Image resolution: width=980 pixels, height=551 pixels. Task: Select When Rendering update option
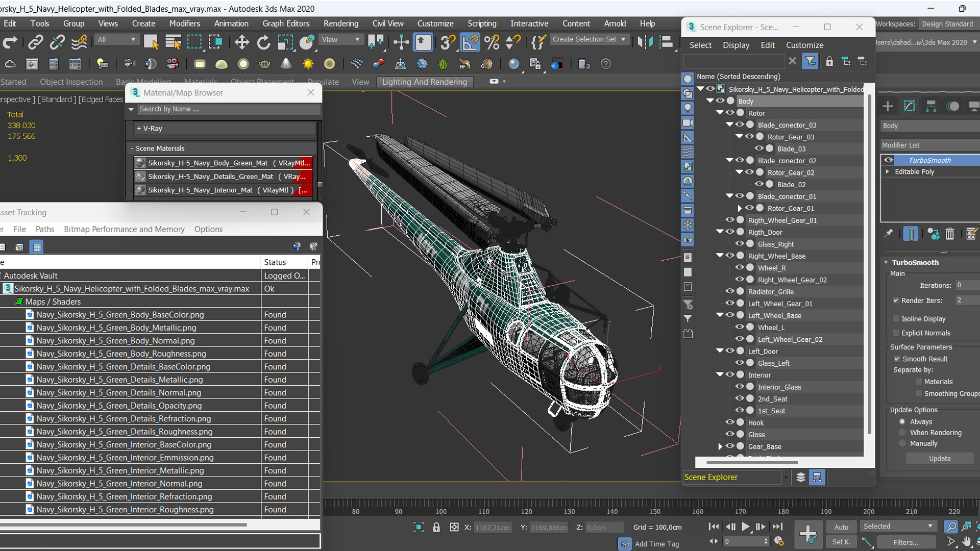coord(902,433)
